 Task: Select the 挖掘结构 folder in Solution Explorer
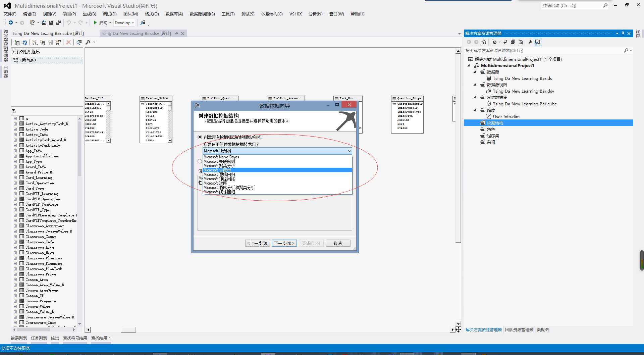(x=495, y=123)
